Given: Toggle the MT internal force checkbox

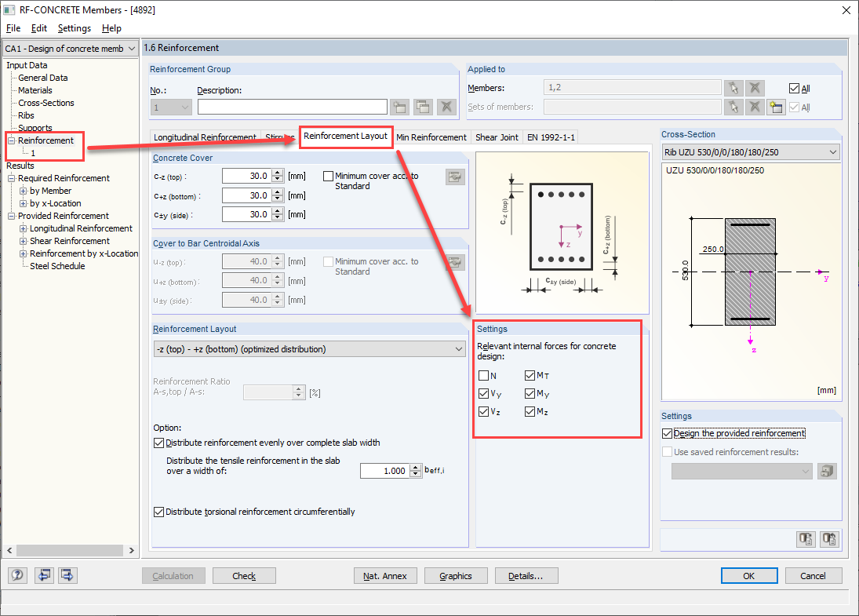Looking at the screenshot, I should (530, 375).
